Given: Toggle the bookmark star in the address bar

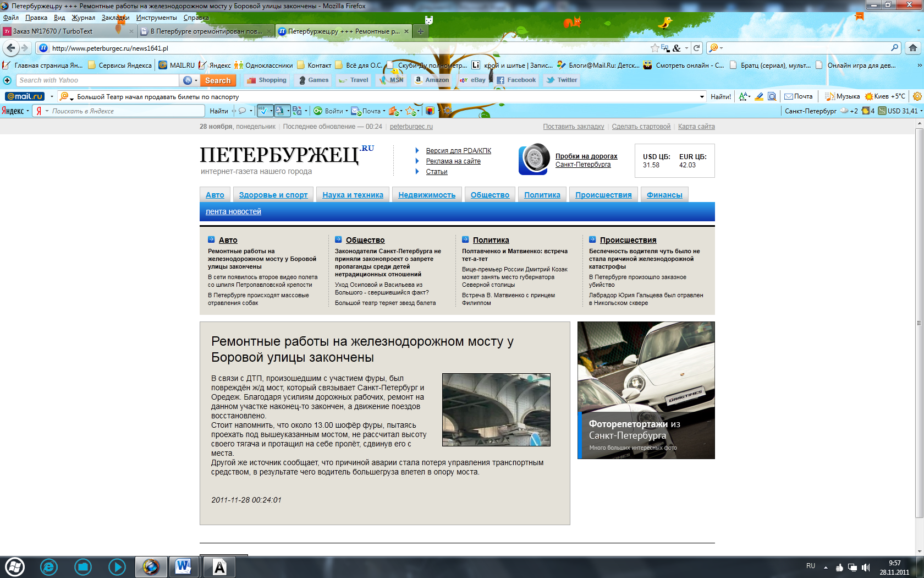Looking at the screenshot, I should (x=654, y=48).
